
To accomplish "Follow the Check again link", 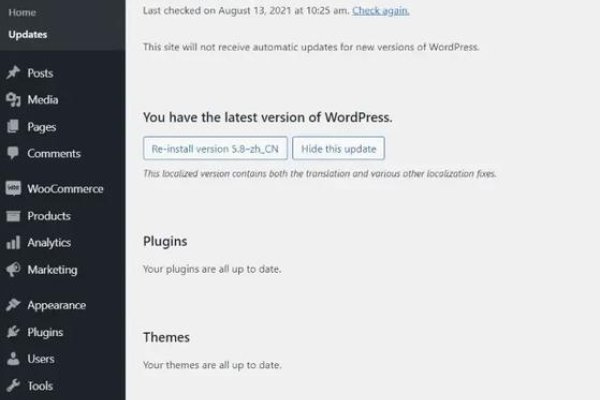I will (381, 10).
